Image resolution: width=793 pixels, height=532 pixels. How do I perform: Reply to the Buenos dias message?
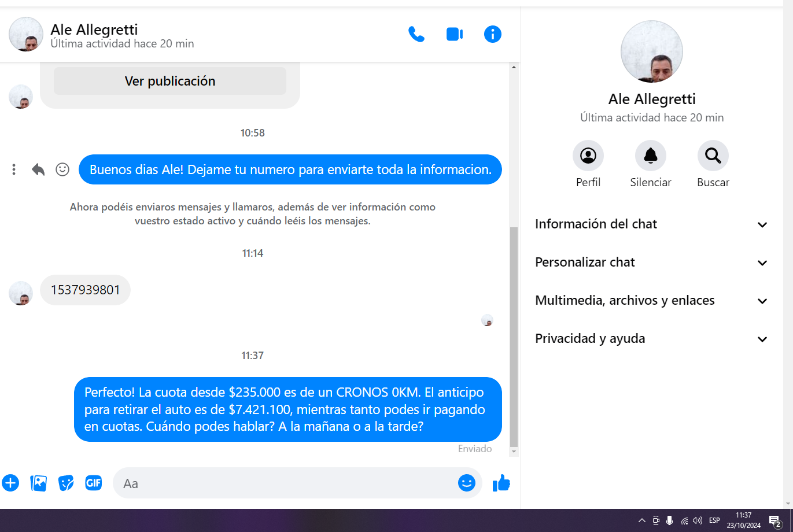click(x=38, y=169)
